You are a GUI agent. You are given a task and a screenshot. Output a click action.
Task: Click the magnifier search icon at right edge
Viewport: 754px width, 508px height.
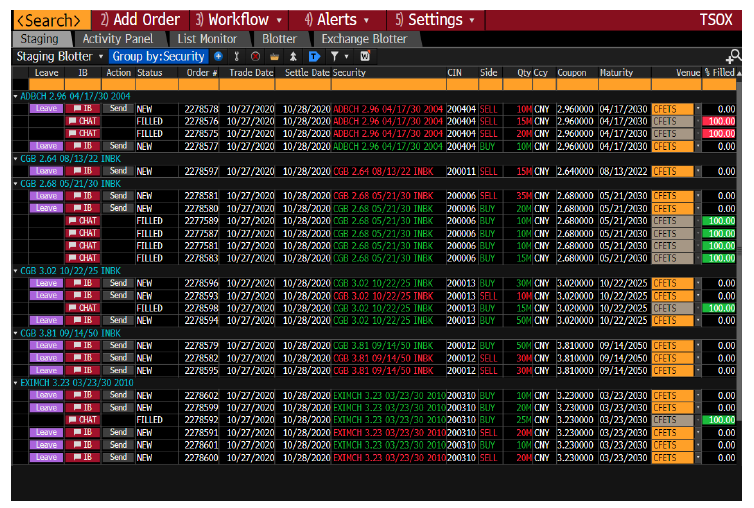click(x=735, y=57)
